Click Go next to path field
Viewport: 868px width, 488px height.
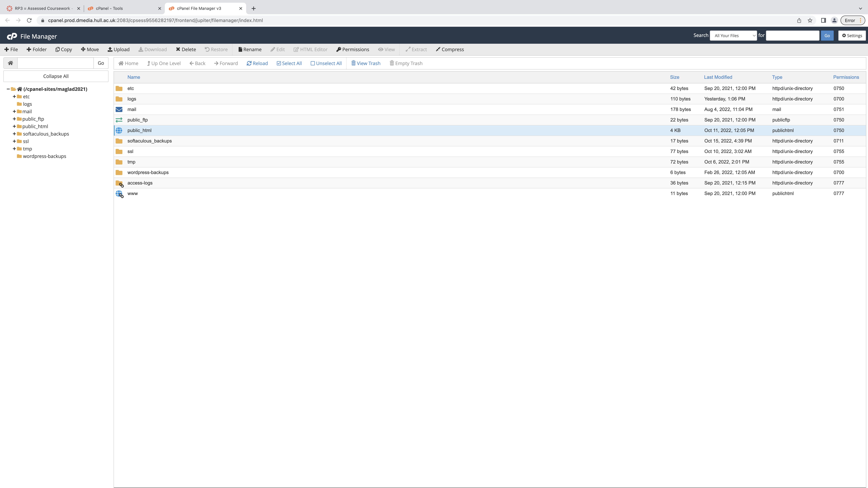[101, 63]
